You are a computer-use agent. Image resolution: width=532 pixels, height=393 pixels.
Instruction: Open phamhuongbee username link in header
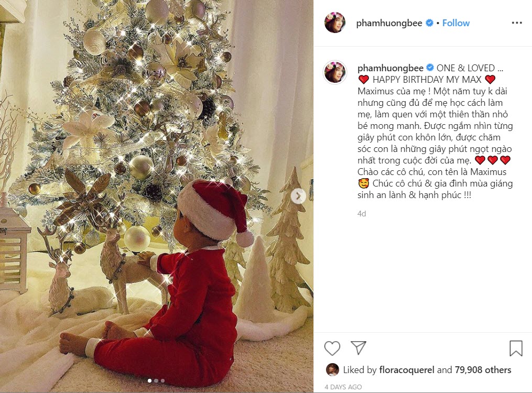[389, 23]
